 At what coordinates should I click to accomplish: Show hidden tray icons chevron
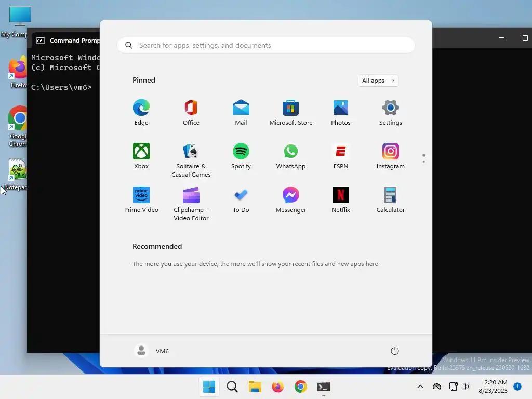420,387
